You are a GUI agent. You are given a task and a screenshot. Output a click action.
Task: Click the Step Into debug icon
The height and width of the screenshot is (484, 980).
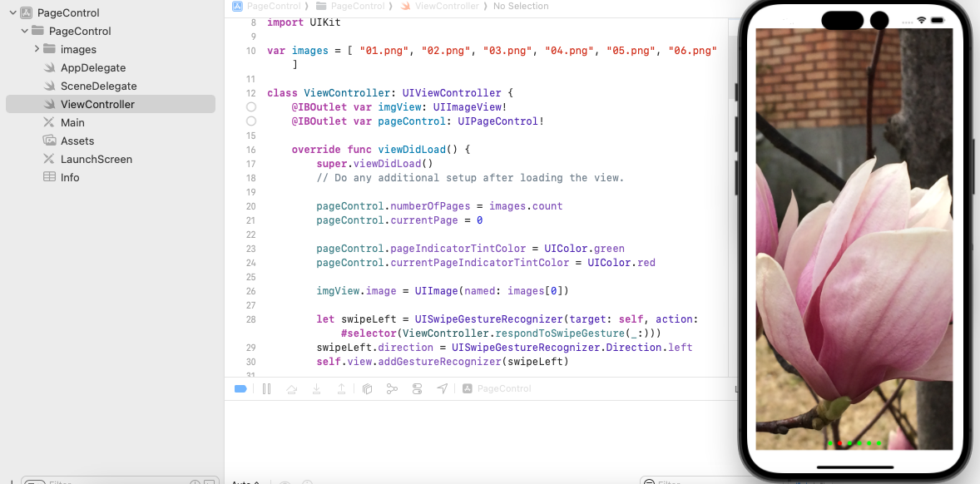point(316,389)
